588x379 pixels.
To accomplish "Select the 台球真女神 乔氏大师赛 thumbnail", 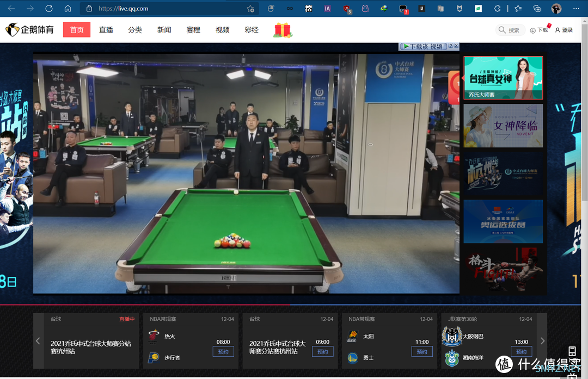I will 503,78.
